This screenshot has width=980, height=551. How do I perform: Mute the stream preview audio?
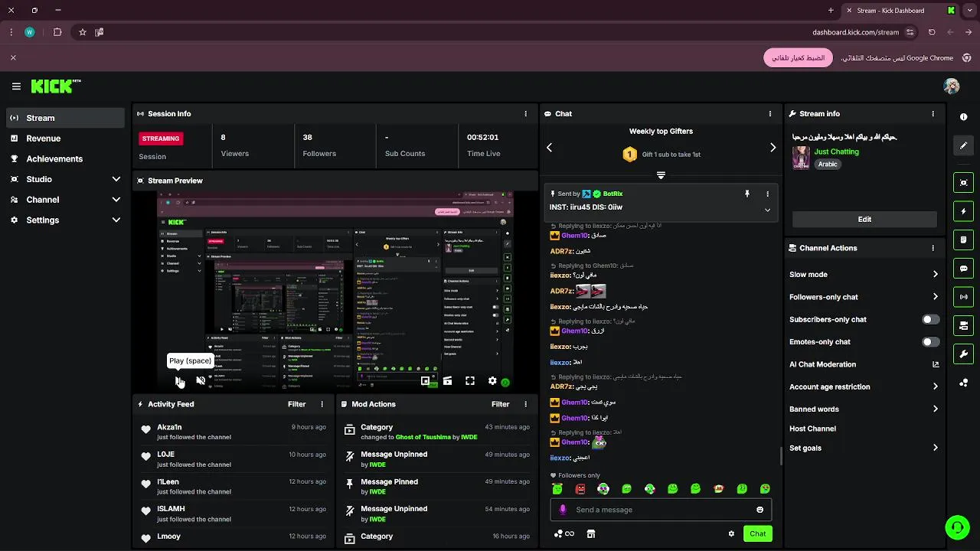tap(201, 380)
